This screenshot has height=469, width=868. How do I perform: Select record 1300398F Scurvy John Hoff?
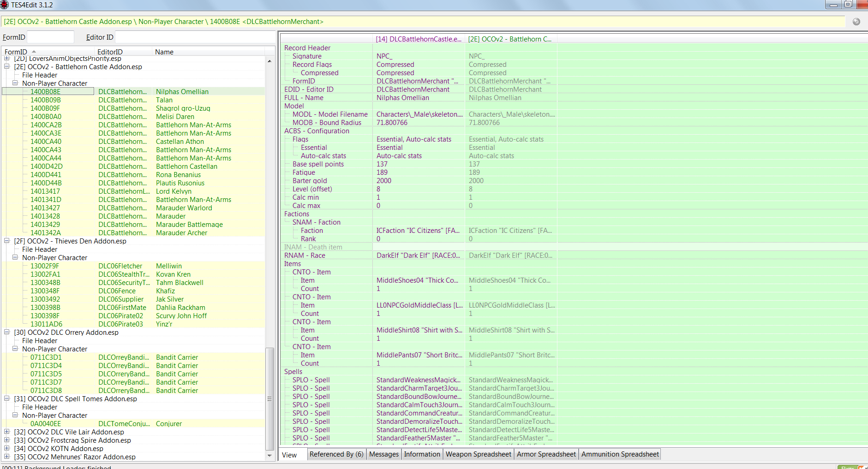(134, 315)
